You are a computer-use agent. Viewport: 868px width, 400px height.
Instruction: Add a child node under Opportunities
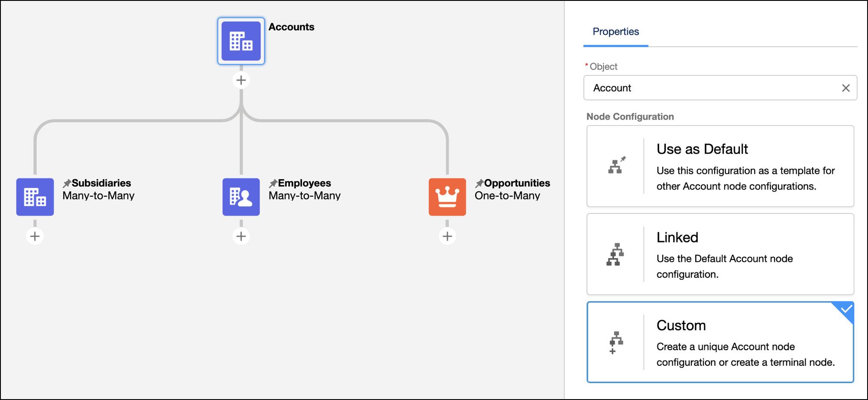(447, 236)
